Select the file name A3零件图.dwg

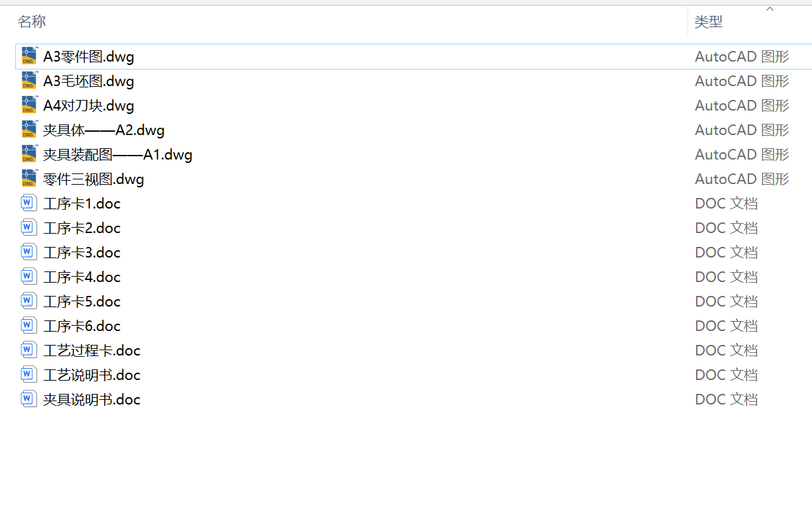89,57
